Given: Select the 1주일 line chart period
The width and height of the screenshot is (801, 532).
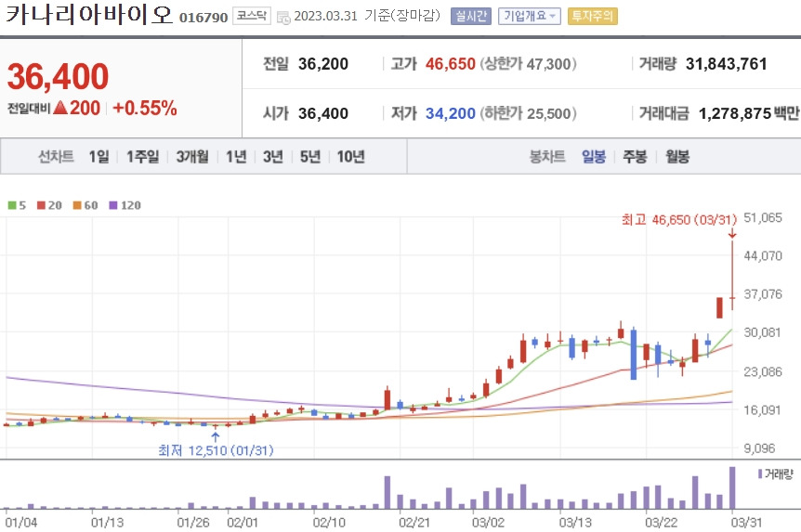Looking at the screenshot, I should [142, 156].
